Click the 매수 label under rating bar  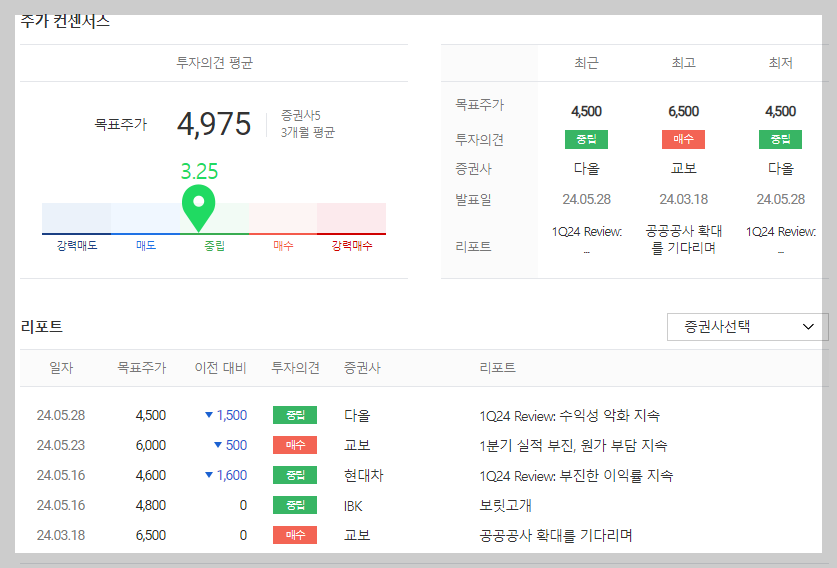click(283, 246)
